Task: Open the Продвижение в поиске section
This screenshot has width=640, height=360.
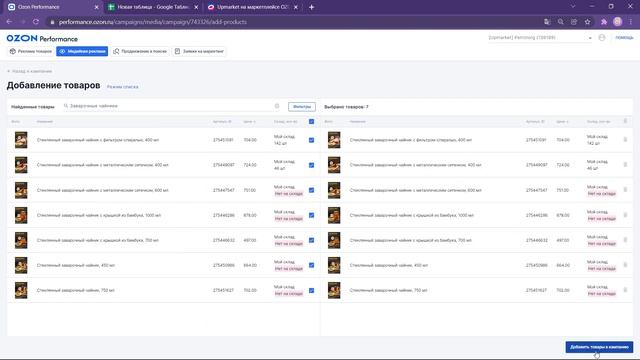Action: pos(140,51)
